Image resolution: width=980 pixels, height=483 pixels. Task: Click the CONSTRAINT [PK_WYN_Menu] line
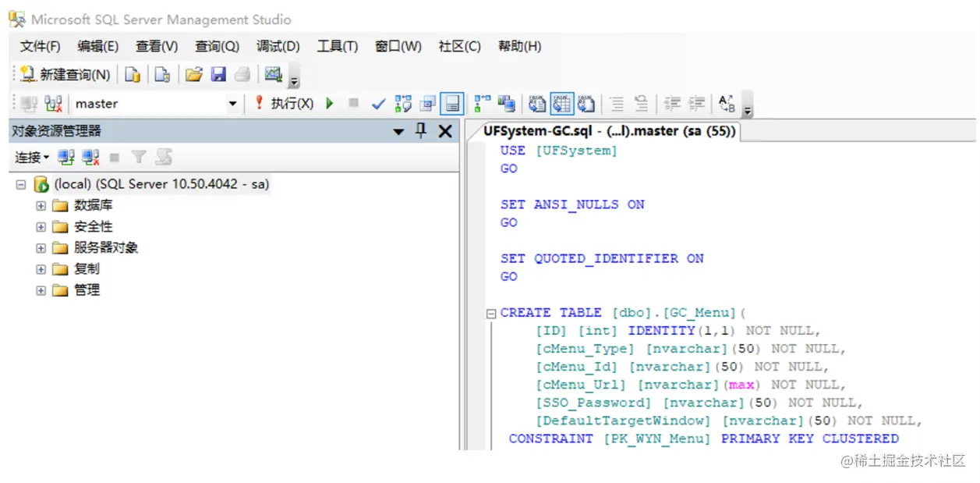click(703, 439)
